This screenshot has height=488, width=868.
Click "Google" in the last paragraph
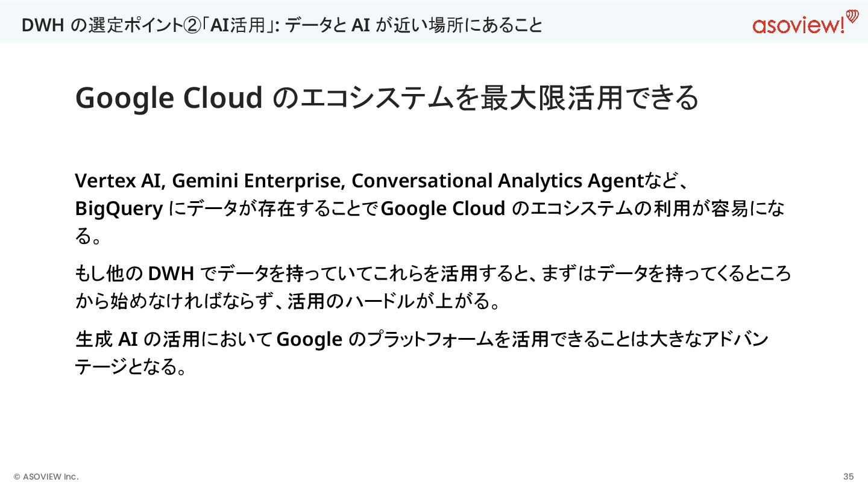point(309,339)
